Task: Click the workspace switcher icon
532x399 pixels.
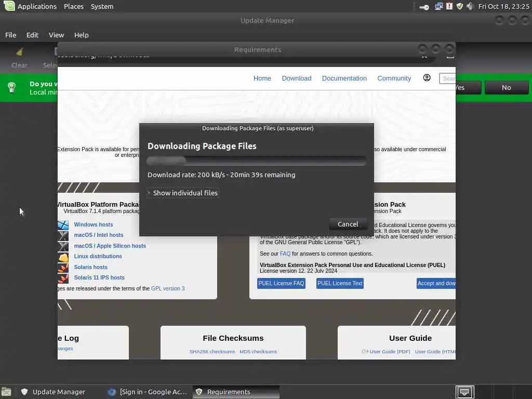Action: tap(464, 392)
